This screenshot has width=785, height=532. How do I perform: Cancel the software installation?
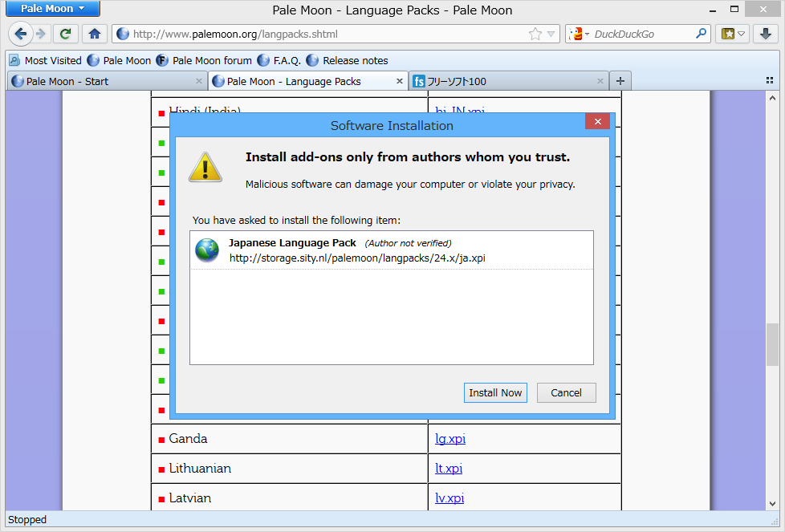[566, 393]
